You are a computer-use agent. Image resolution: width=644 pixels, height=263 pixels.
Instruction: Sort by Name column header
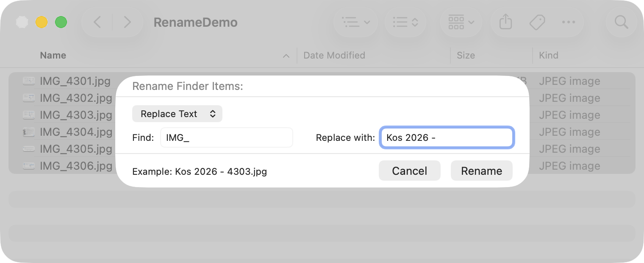point(53,55)
